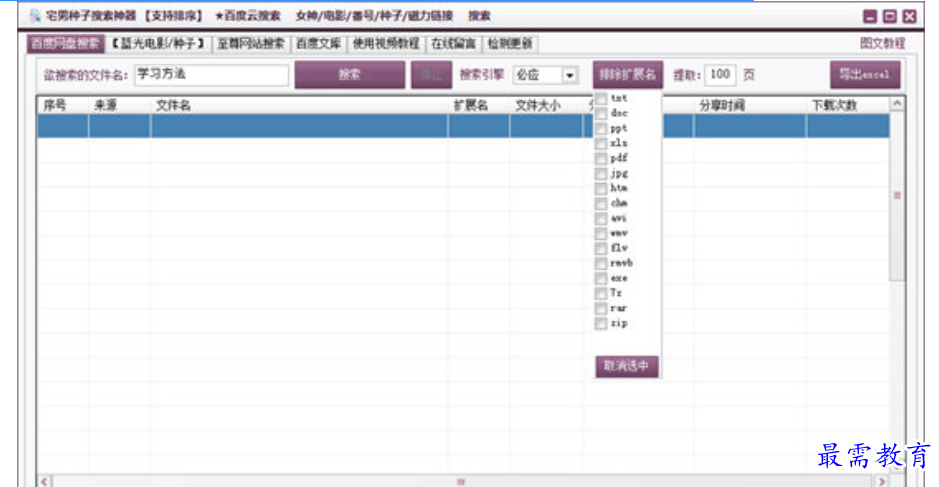Tick the wmv extension checkbox
939x487 pixels.
[x=601, y=233]
